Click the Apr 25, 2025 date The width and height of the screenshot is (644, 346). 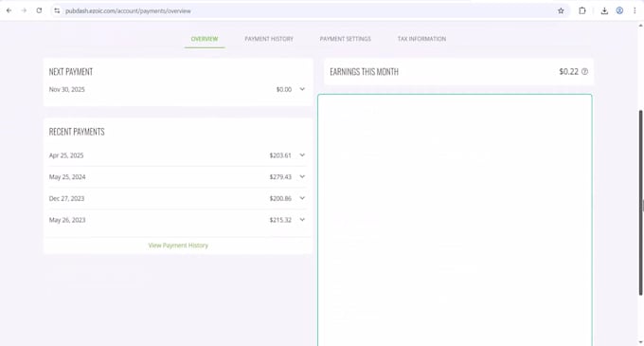tap(66, 155)
